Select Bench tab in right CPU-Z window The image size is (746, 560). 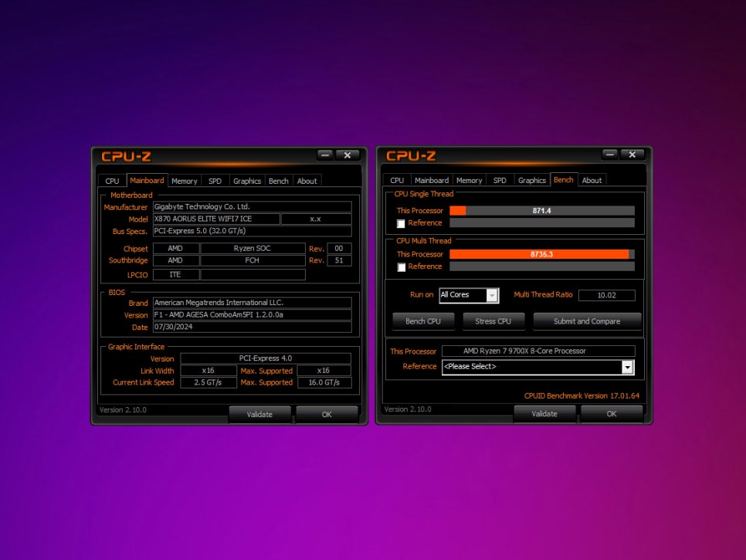pos(564,179)
